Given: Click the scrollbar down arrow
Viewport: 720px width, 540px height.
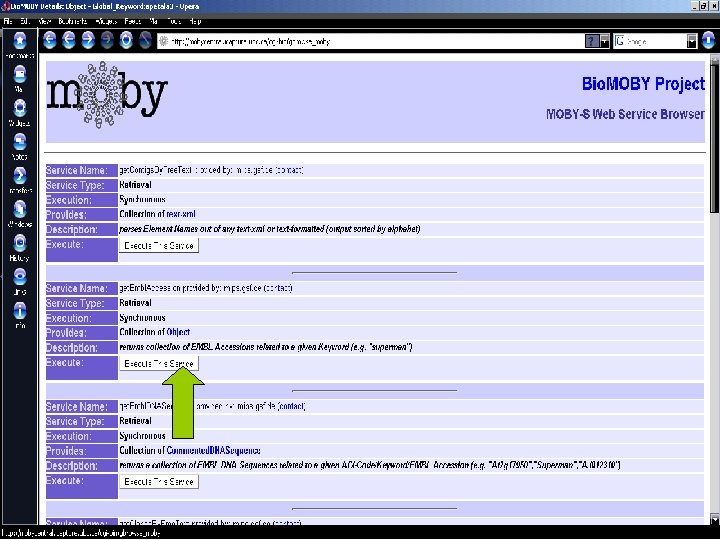Looking at the screenshot, I should click(x=714, y=520).
